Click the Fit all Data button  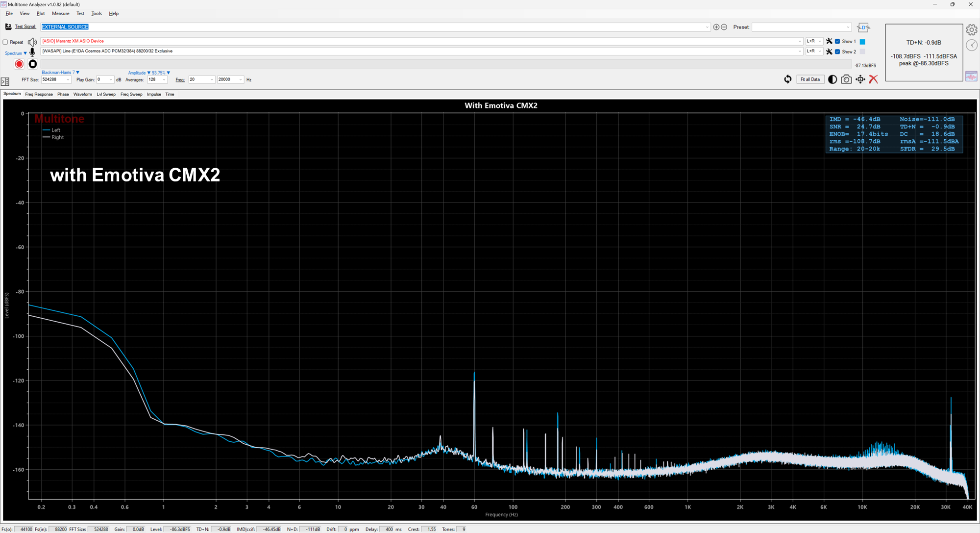point(810,79)
